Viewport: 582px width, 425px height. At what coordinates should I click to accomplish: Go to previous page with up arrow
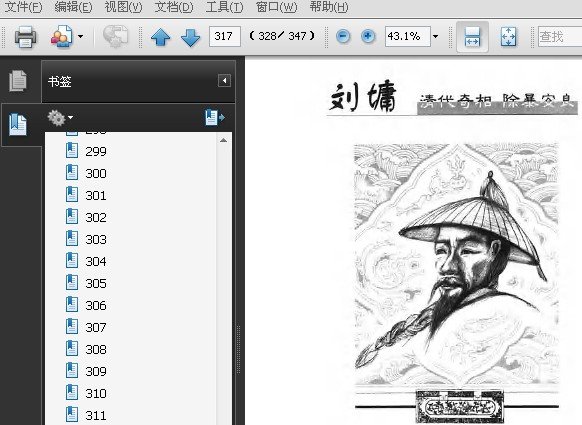[160, 37]
